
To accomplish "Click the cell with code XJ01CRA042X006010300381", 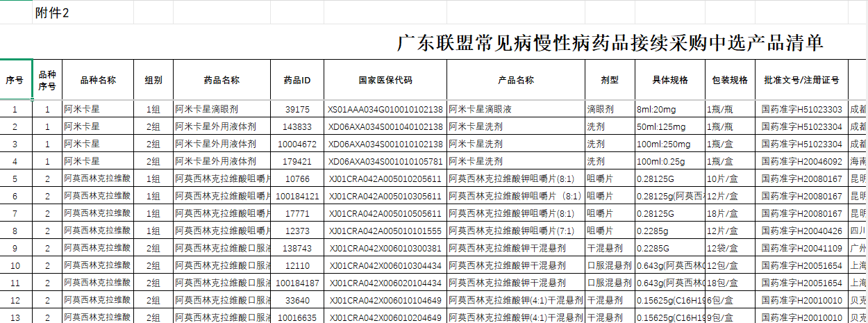I will pyautogui.click(x=385, y=248).
